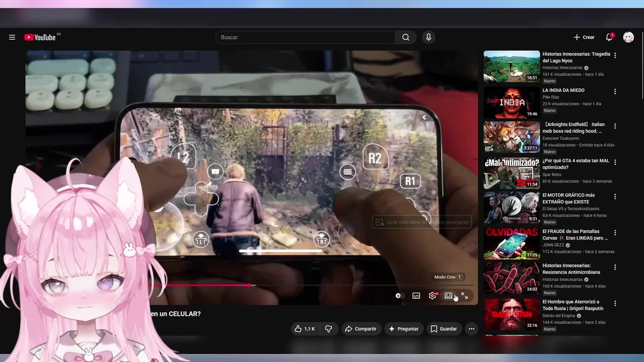The image size is (644, 362).
Task: Switch to Modo Cine theater view
Action: coord(448,296)
